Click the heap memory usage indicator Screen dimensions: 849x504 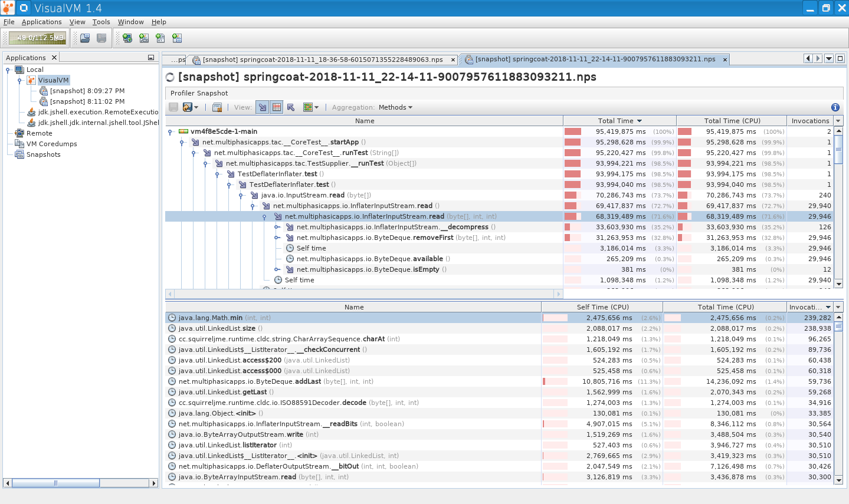click(38, 38)
